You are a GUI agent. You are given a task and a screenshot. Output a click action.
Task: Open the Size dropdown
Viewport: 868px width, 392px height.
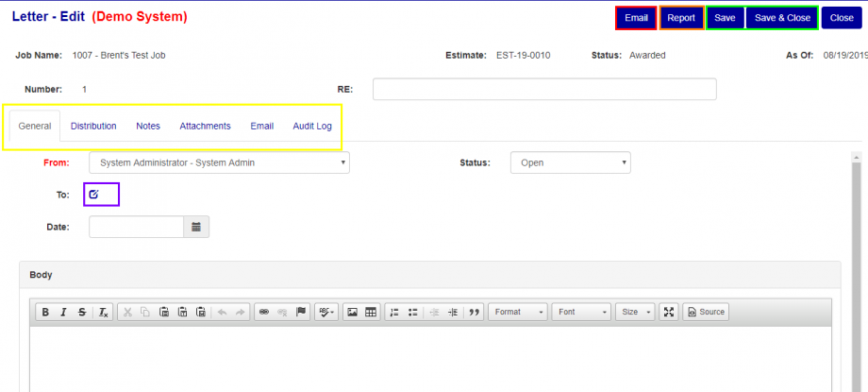pyautogui.click(x=635, y=312)
